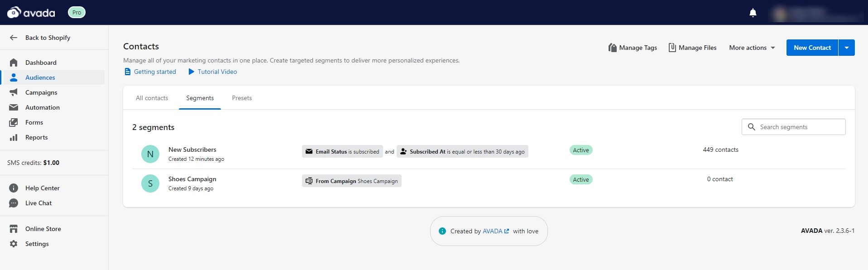The image size is (868, 270).
Task: Go Back to Shopify
Action: tap(48, 38)
